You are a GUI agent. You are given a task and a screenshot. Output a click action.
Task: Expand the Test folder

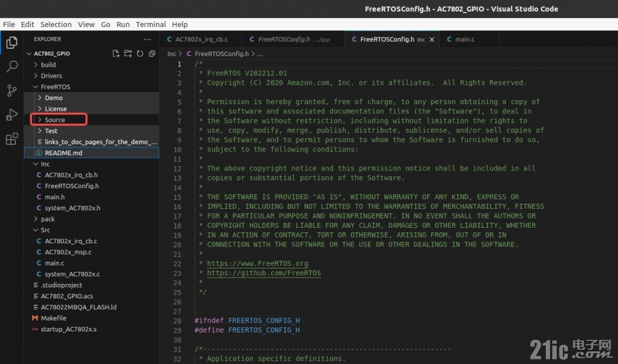39,131
